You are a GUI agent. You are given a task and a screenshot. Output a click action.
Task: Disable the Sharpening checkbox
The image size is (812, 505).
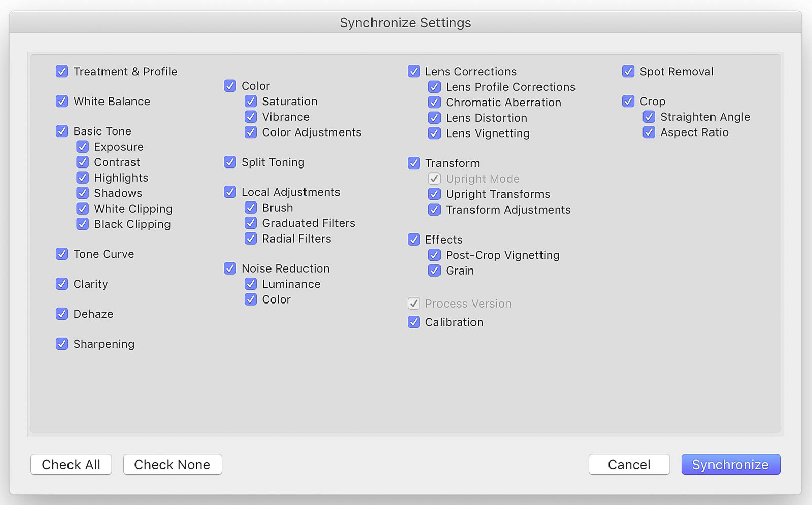coord(62,344)
